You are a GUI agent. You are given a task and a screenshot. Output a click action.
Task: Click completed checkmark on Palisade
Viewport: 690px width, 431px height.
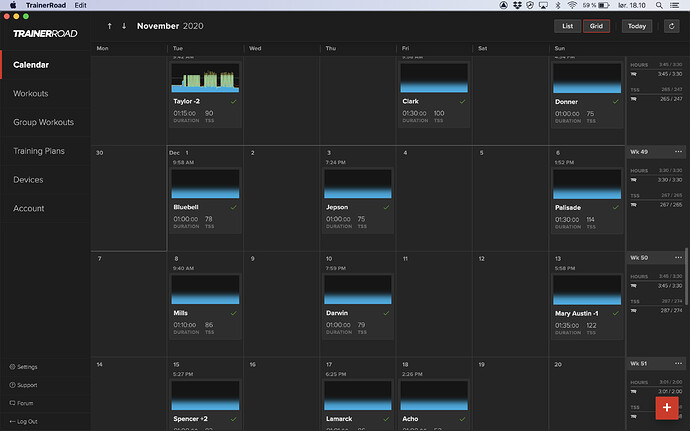click(x=616, y=207)
